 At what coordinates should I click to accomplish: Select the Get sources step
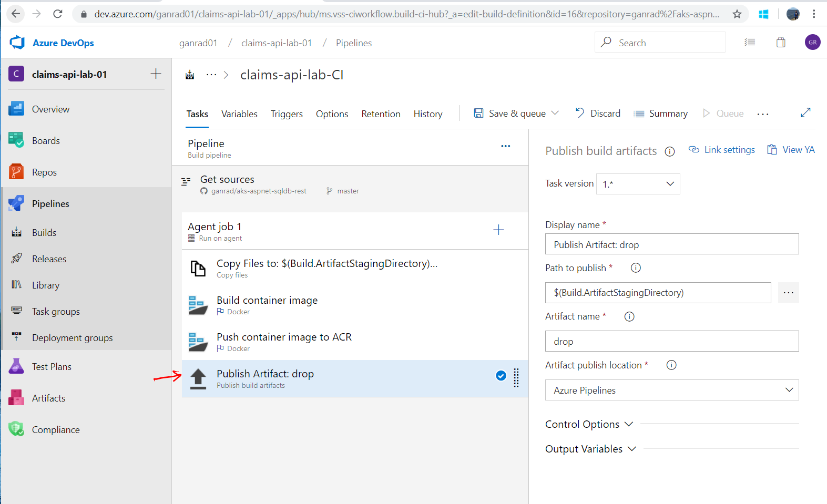[x=350, y=184]
